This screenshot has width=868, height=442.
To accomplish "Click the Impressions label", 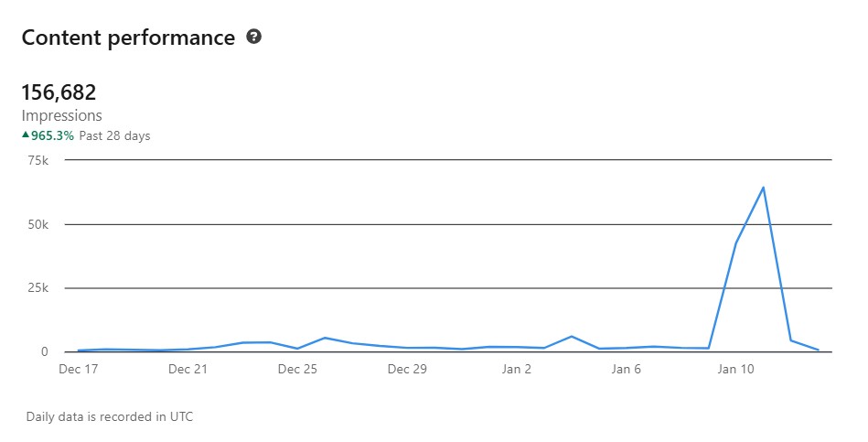I will [61, 116].
